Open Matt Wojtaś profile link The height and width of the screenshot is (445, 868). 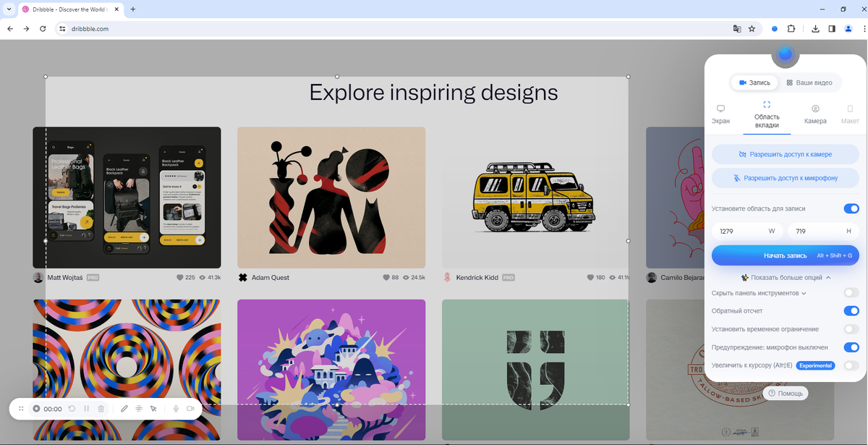tap(66, 278)
